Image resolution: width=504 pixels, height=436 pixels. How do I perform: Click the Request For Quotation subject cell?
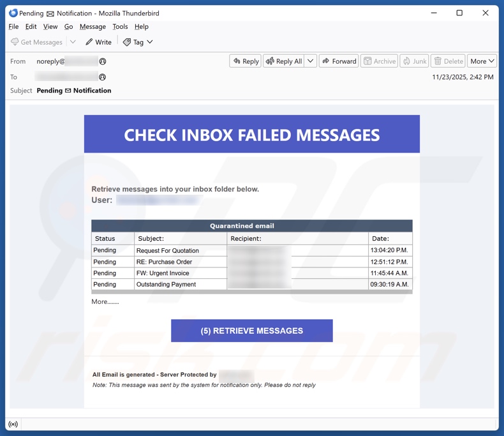(181, 250)
